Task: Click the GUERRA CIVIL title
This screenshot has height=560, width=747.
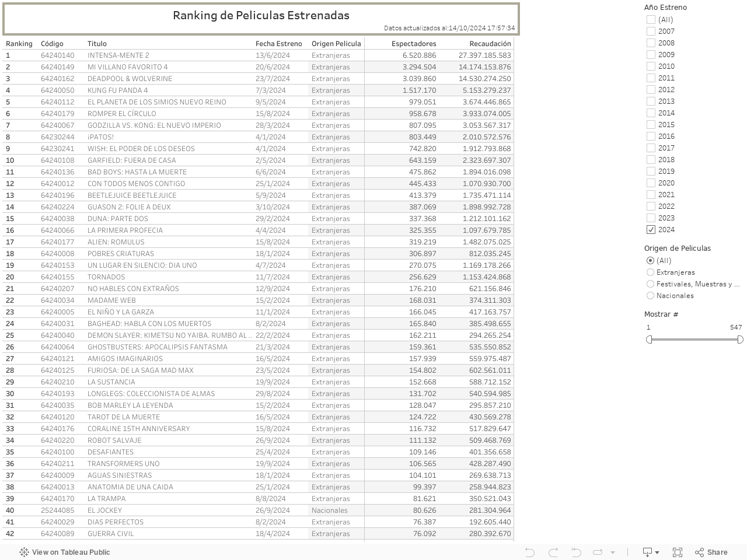Action: 111,534
